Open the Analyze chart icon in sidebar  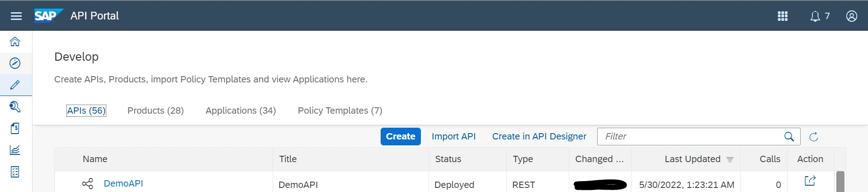pos(15,150)
